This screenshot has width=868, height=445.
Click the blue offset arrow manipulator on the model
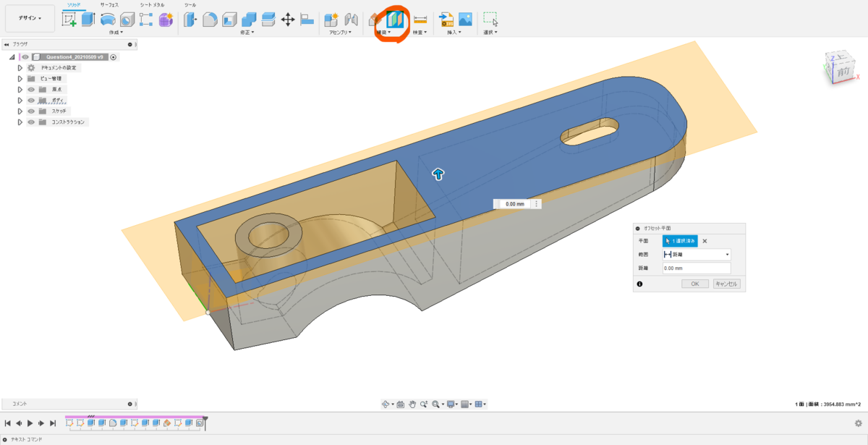pos(438,174)
